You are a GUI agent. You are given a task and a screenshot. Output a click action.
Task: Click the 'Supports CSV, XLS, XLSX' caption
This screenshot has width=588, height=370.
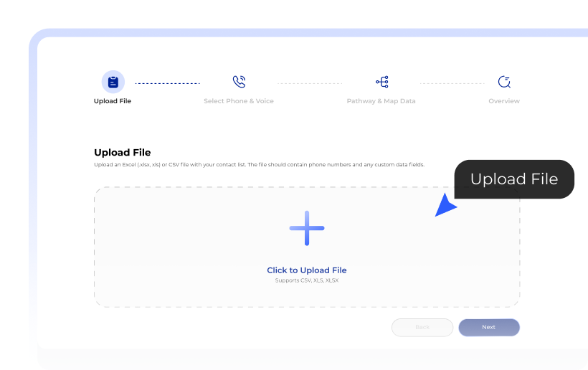[x=307, y=280]
